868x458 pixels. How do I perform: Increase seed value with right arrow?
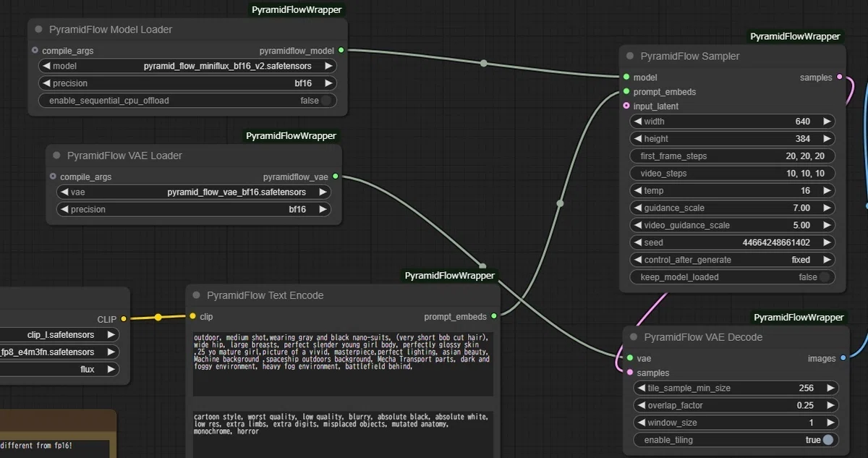[827, 242]
